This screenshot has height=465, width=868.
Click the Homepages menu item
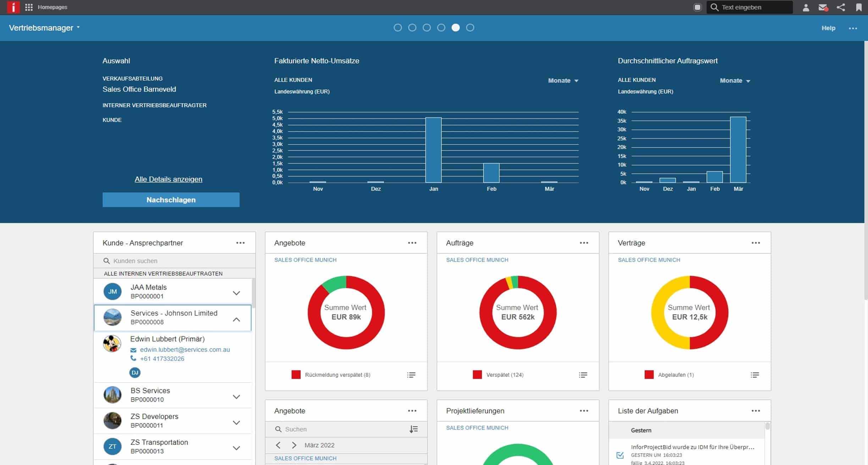(52, 7)
